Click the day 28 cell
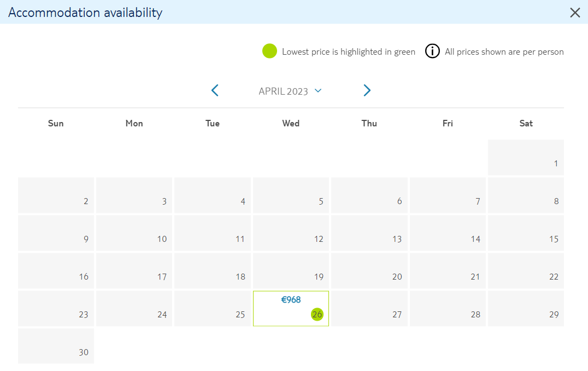The image size is (588, 371). tap(448, 308)
